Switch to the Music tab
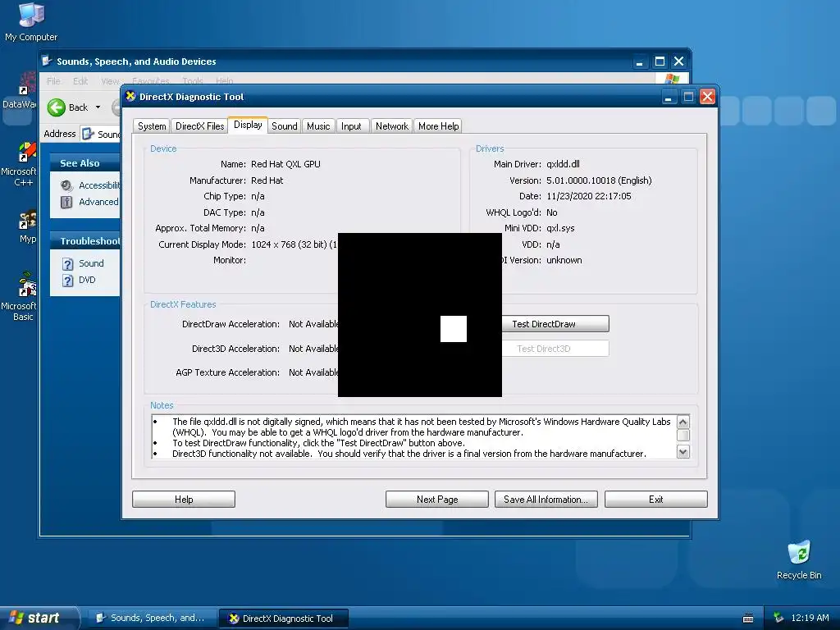840x630 pixels. click(x=318, y=126)
